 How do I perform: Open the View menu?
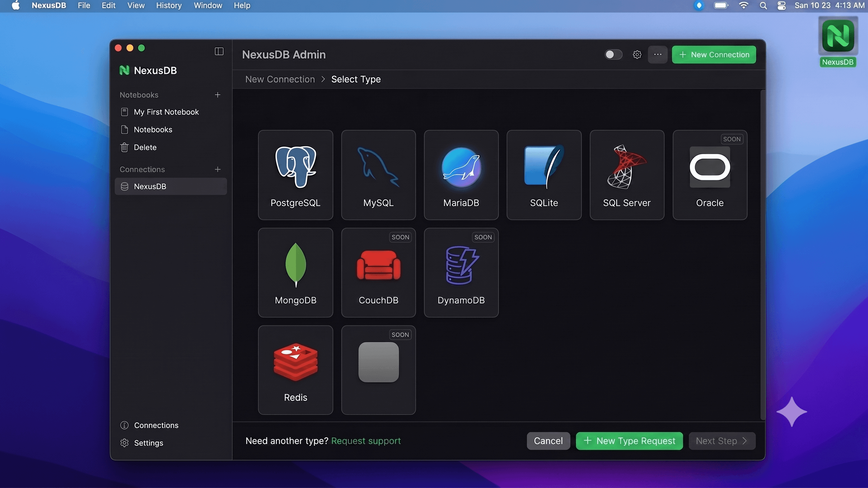pyautogui.click(x=136, y=6)
